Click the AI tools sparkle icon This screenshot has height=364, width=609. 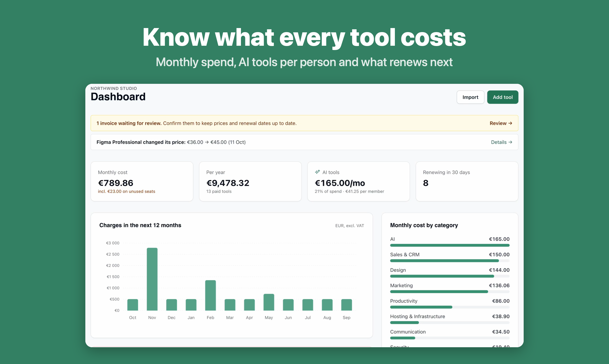(317, 172)
